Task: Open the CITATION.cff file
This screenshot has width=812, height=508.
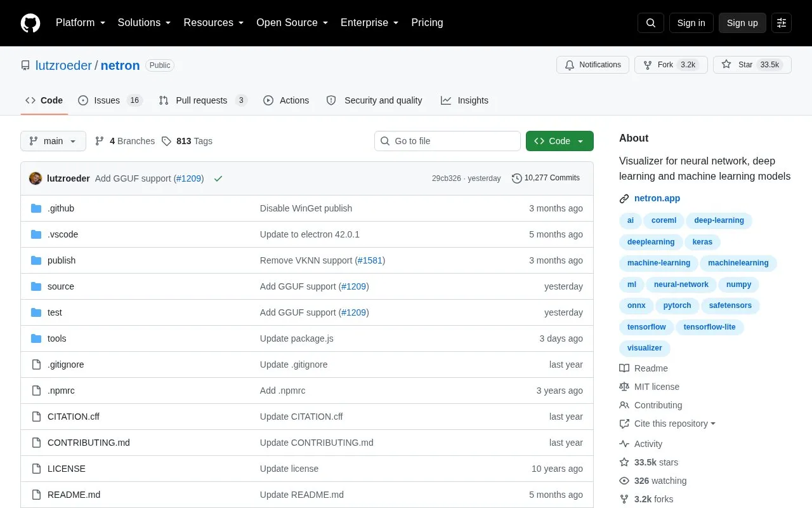Action: pos(74,417)
